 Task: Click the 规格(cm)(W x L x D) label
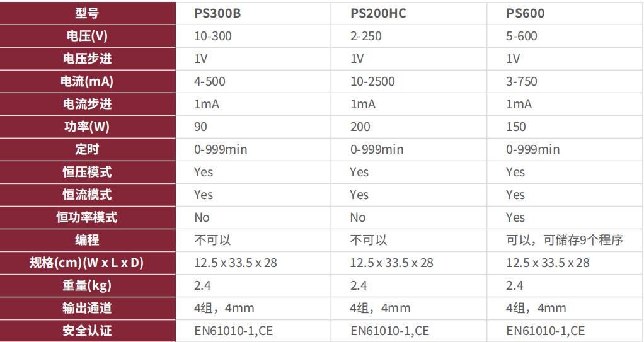click(x=87, y=263)
